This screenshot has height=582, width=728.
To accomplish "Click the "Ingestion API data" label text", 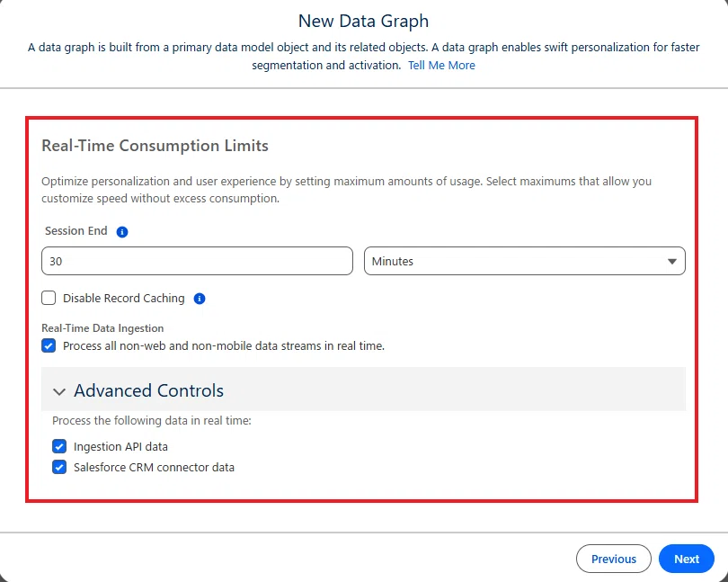I will tap(120, 447).
